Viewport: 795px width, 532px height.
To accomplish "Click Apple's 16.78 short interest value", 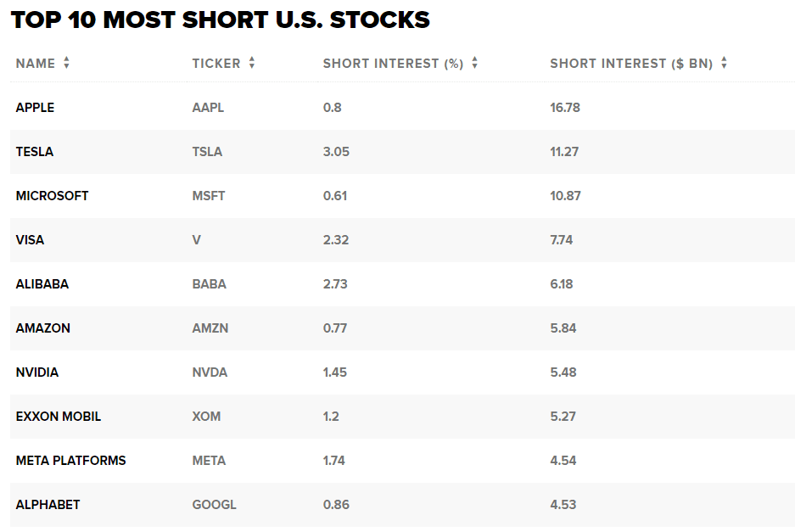I will pyautogui.click(x=565, y=108).
